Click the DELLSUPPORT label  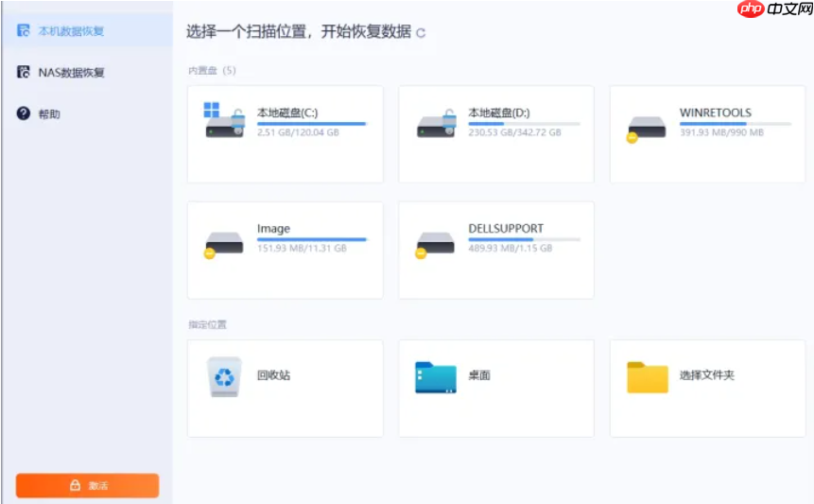506,229
